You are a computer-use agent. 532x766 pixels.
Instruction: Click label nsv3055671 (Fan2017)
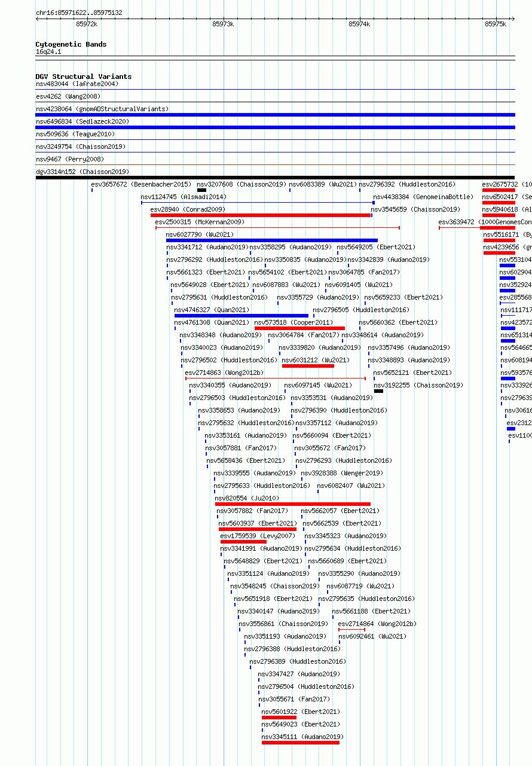(x=294, y=699)
